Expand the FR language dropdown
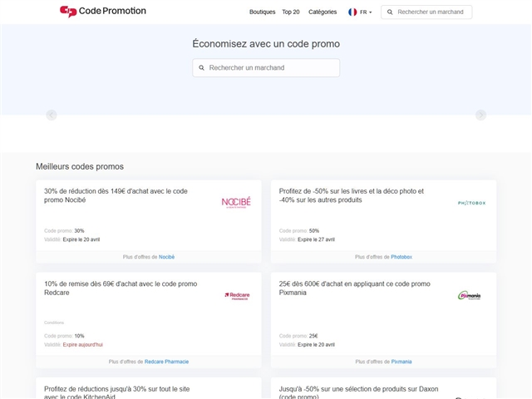532x399 pixels. pyautogui.click(x=366, y=12)
